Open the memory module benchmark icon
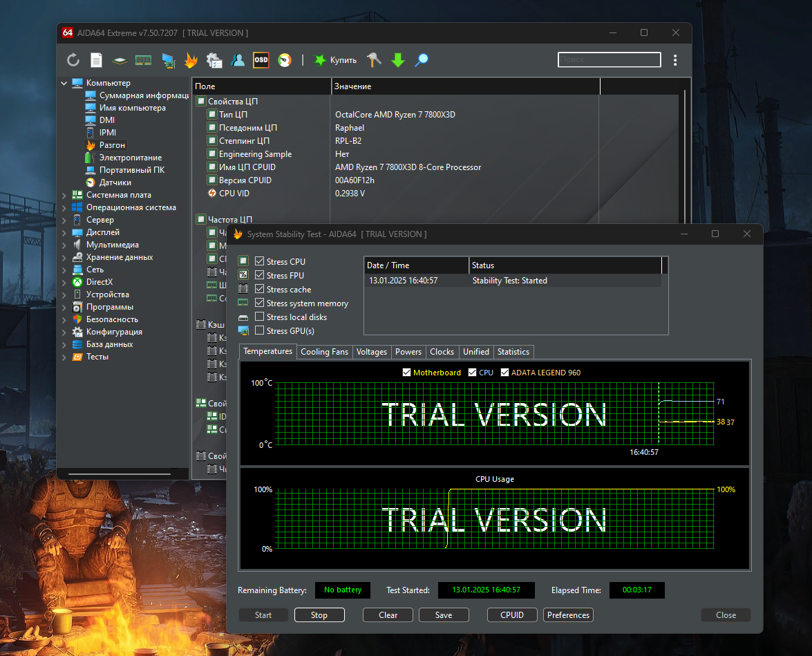 144,61
